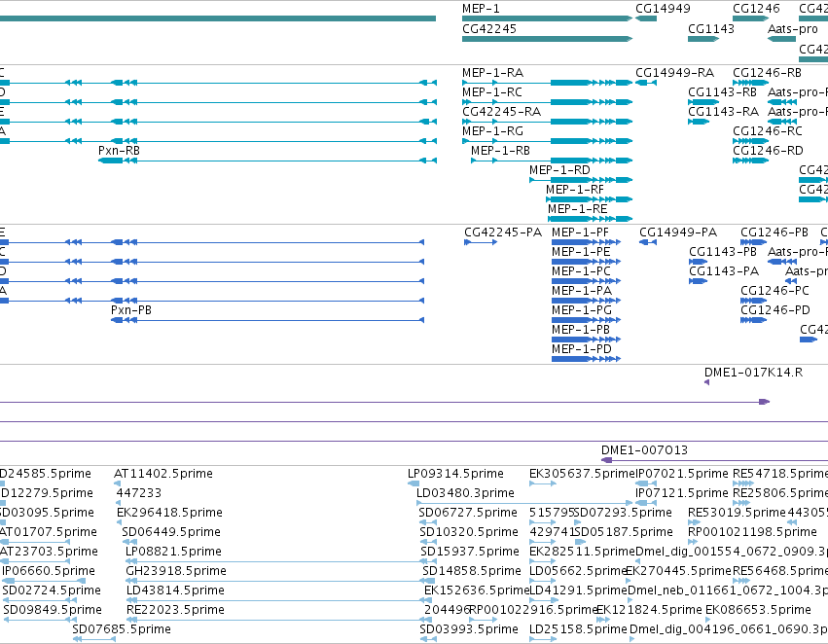Select protein CG1246-PB

click(x=753, y=242)
